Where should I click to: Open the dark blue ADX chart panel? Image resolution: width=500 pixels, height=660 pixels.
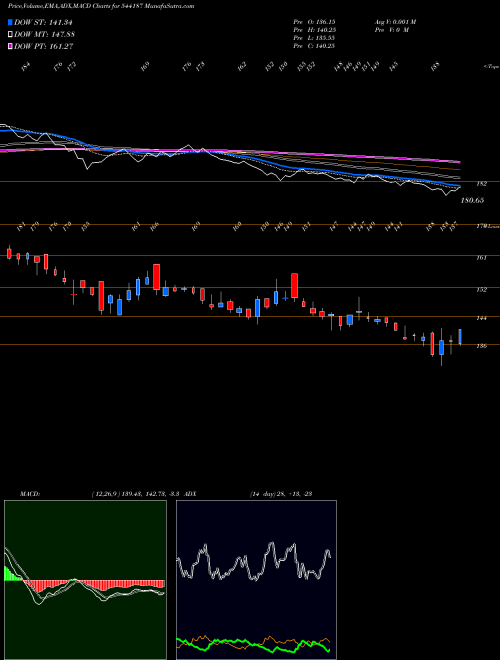[x=256, y=580]
